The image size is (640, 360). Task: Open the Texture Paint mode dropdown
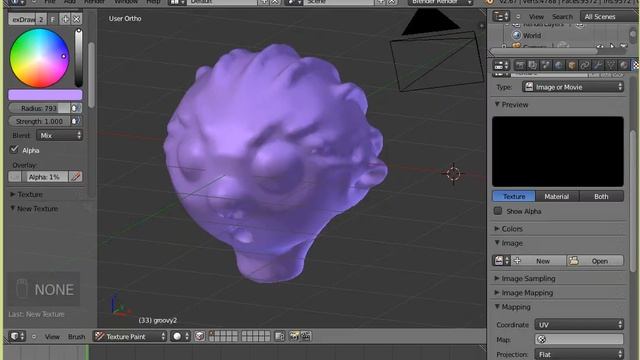[x=130, y=336]
